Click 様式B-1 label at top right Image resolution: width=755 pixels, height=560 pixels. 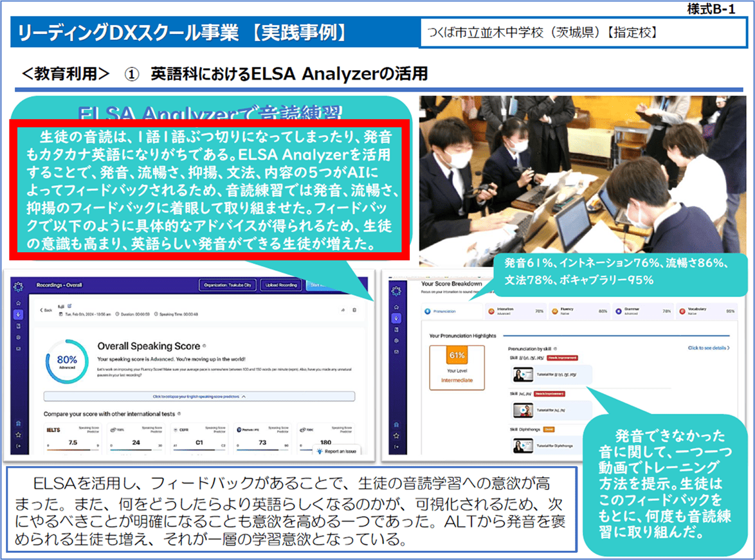tap(711, 9)
